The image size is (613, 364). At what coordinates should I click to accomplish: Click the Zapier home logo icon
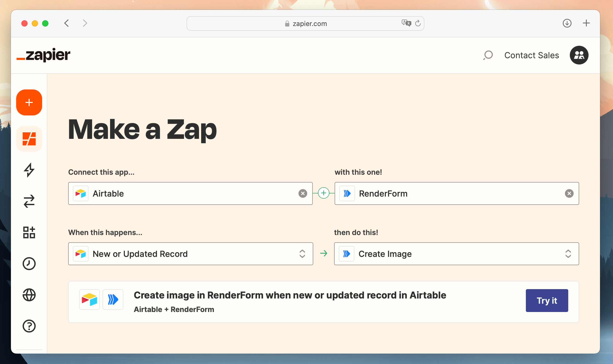tap(43, 55)
